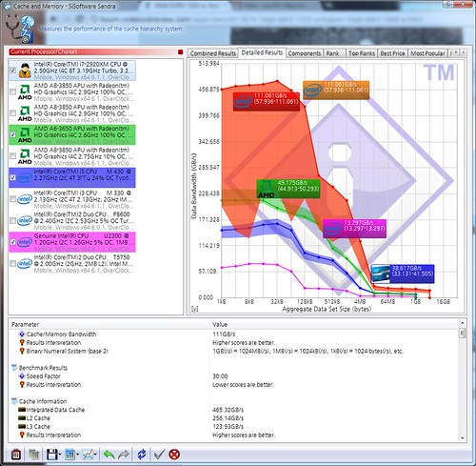Open the Components tab

coord(305,53)
